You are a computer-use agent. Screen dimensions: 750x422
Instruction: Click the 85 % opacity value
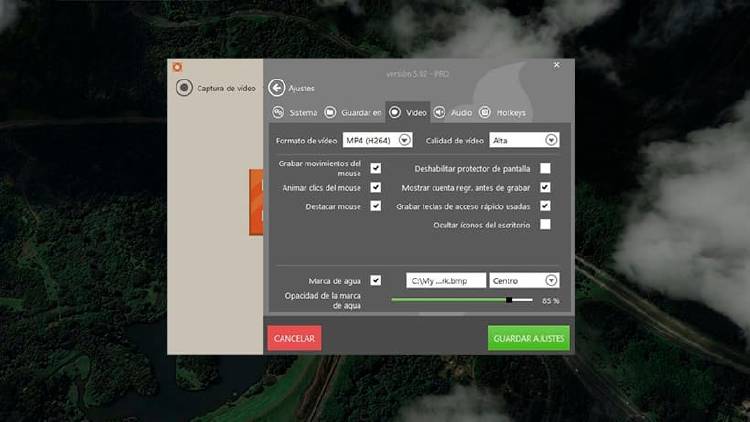click(551, 301)
